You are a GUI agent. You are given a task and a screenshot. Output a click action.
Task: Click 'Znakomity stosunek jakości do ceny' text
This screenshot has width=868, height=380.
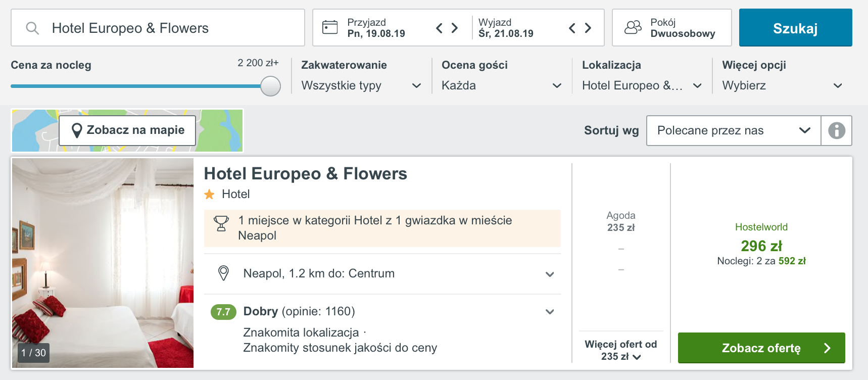click(x=340, y=348)
